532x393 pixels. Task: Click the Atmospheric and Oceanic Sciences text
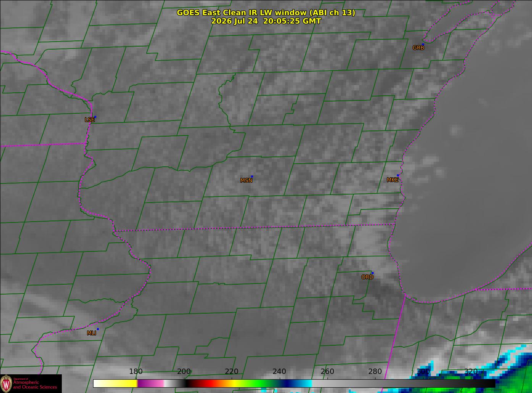click(35, 385)
